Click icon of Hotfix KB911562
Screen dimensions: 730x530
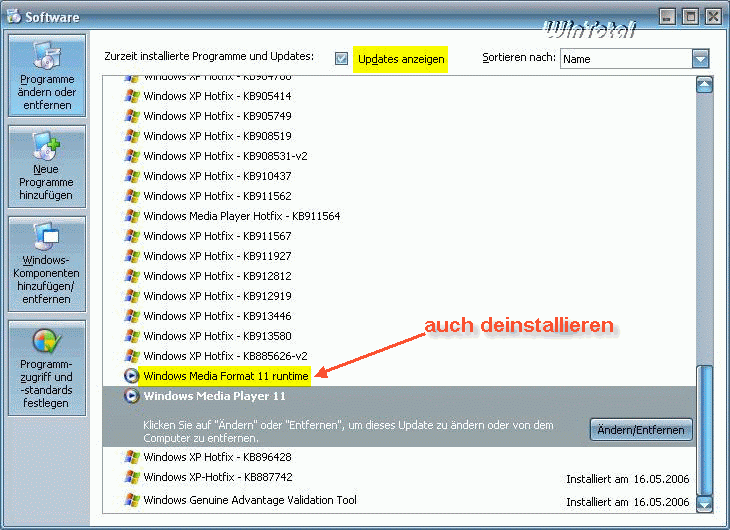click(132, 196)
